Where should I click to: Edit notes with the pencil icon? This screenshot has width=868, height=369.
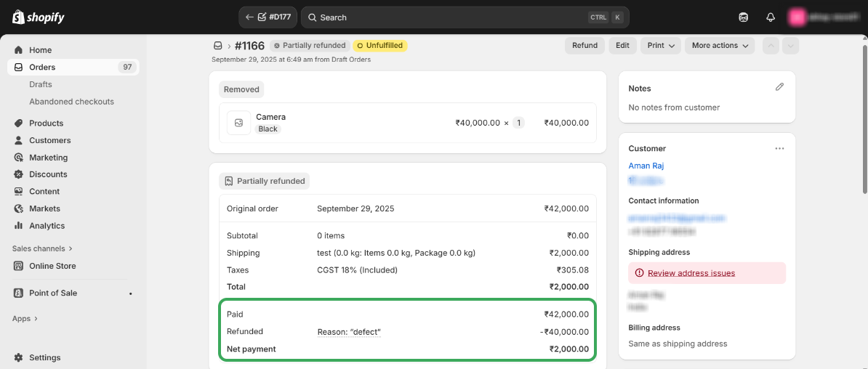tap(779, 87)
